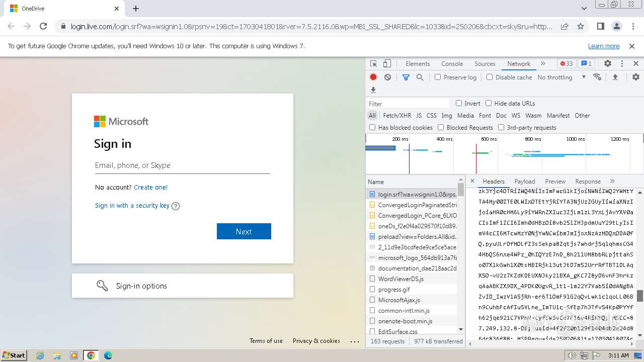The width and height of the screenshot is (644, 362).
Task: Focus the network Filter text box
Action: pyautogui.click(x=408, y=104)
